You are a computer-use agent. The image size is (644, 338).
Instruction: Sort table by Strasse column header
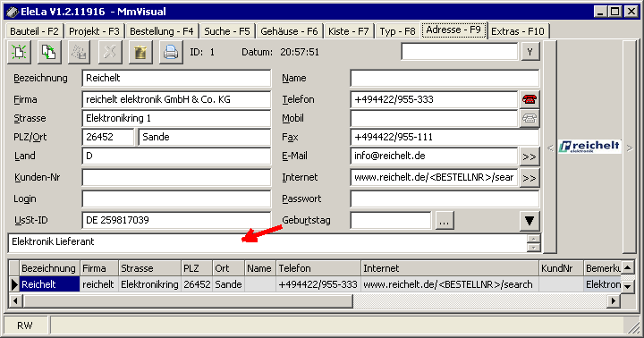tap(150, 268)
